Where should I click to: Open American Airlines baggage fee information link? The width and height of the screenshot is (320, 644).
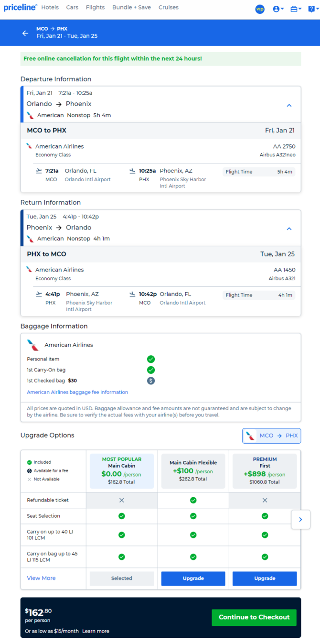click(x=77, y=392)
